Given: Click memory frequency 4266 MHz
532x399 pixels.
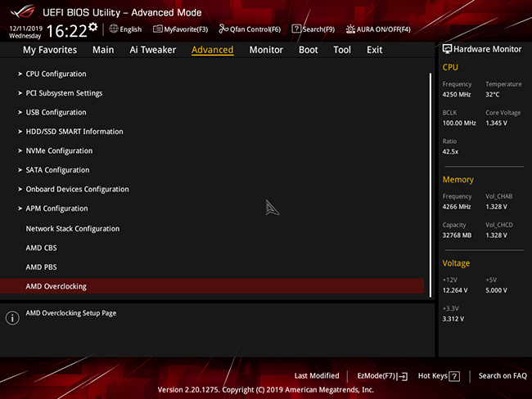Looking at the screenshot, I should pos(457,207).
